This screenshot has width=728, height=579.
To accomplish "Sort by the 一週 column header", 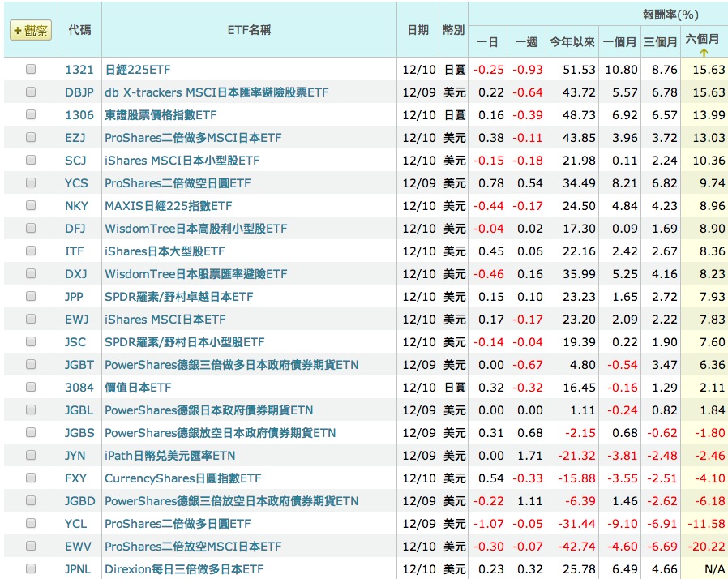I will (x=526, y=42).
